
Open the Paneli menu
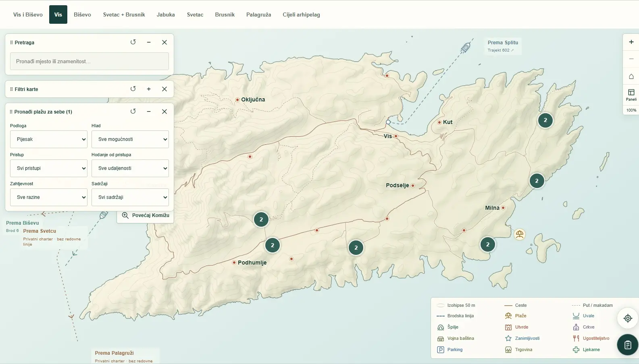[631, 95]
